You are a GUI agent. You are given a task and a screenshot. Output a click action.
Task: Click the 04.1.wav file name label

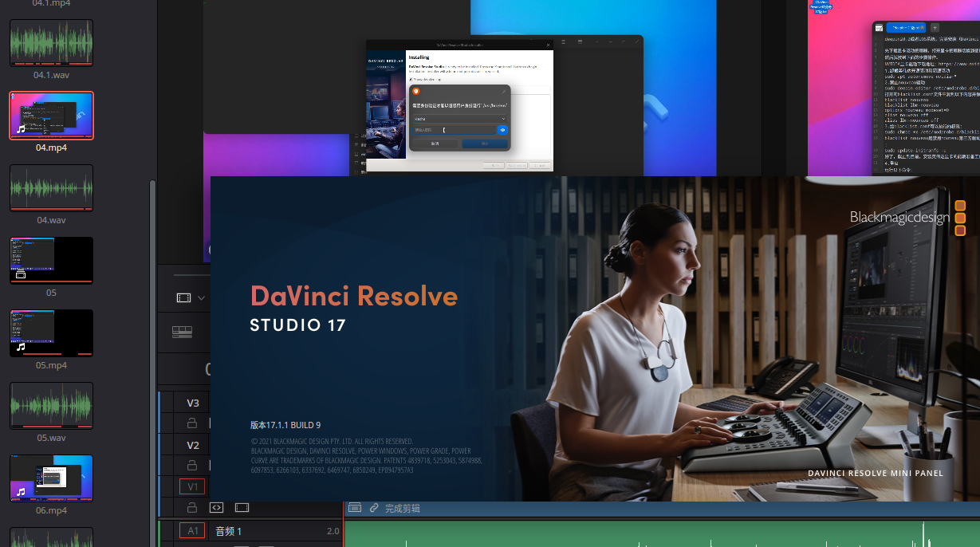(x=51, y=74)
